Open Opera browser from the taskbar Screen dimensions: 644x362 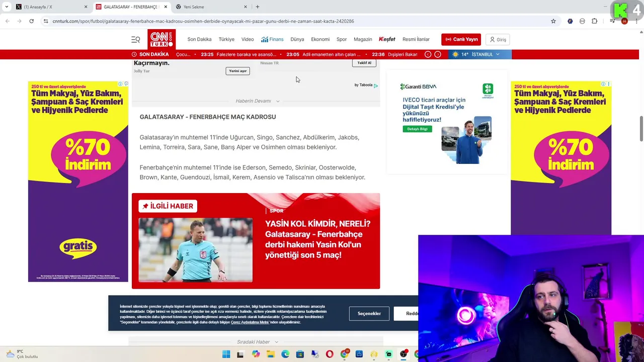pos(330,354)
